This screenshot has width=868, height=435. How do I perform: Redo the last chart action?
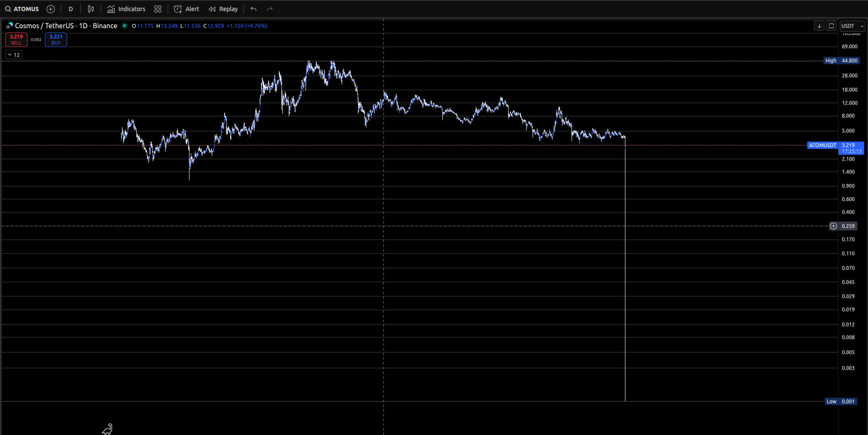point(270,9)
